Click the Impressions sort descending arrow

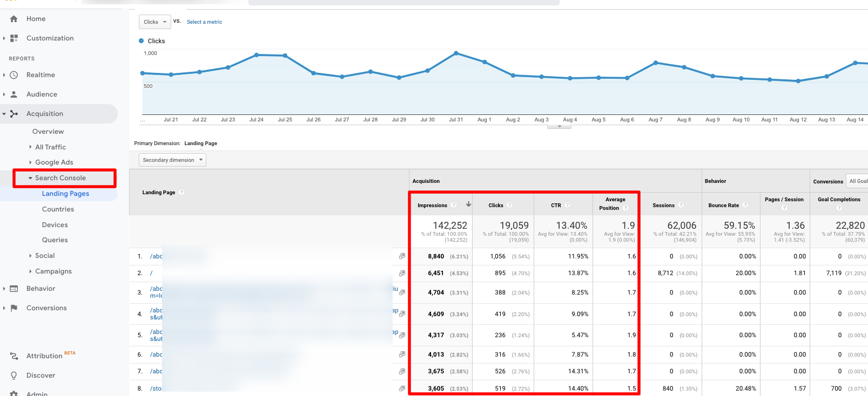[468, 204]
